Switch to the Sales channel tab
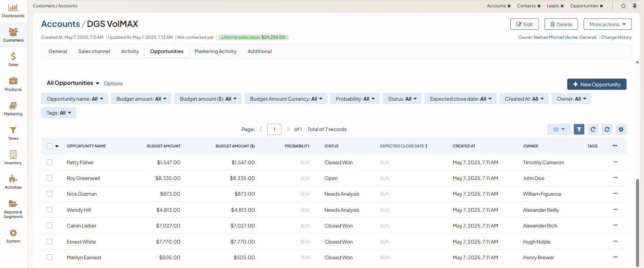Screen dimensions: 644x268 [x=94, y=51]
